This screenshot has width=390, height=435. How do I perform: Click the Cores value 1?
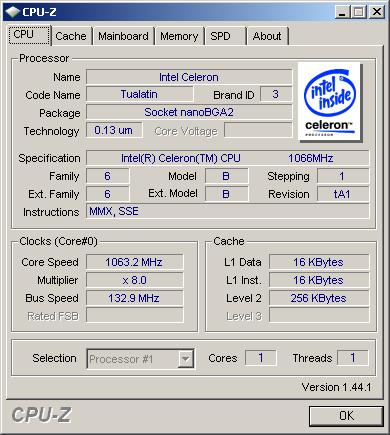click(x=261, y=358)
